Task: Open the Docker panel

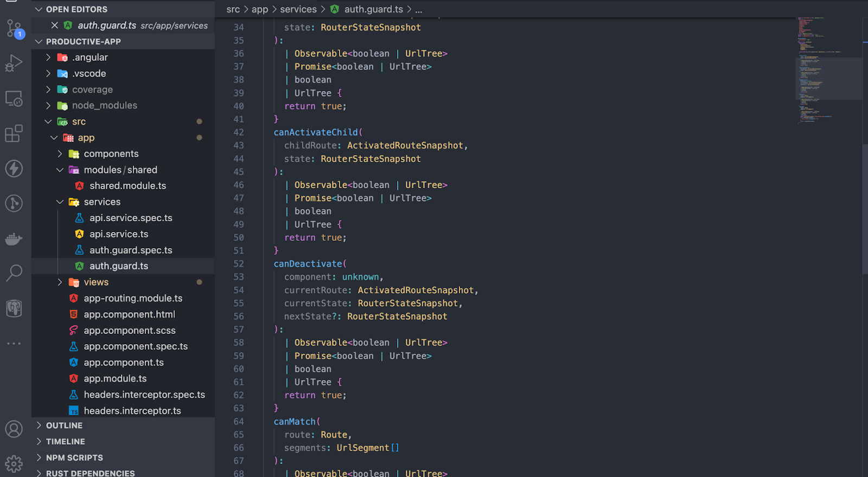Action: [x=14, y=238]
